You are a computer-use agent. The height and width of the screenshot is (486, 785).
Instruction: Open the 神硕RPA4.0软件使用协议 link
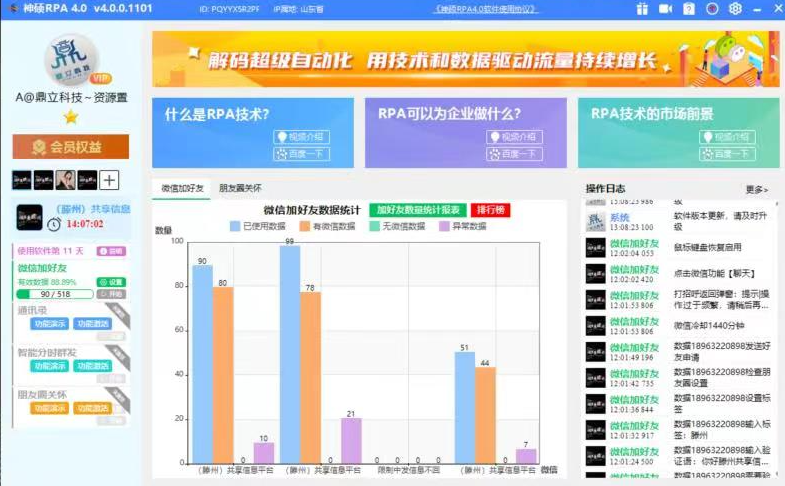tap(485, 9)
